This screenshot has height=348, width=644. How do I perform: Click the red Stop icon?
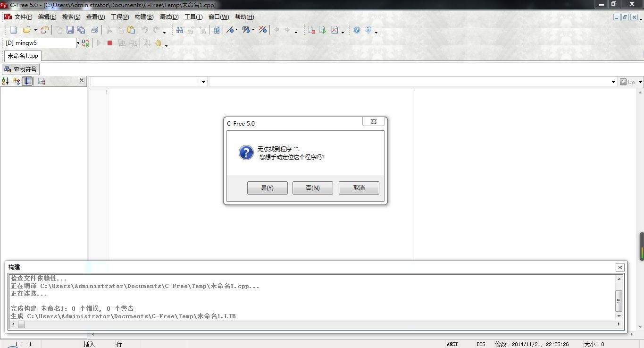pyautogui.click(x=110, y=43)
